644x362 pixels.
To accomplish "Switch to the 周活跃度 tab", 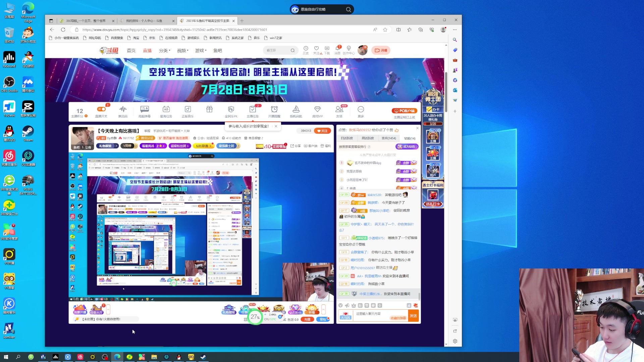I will [368, 138].
